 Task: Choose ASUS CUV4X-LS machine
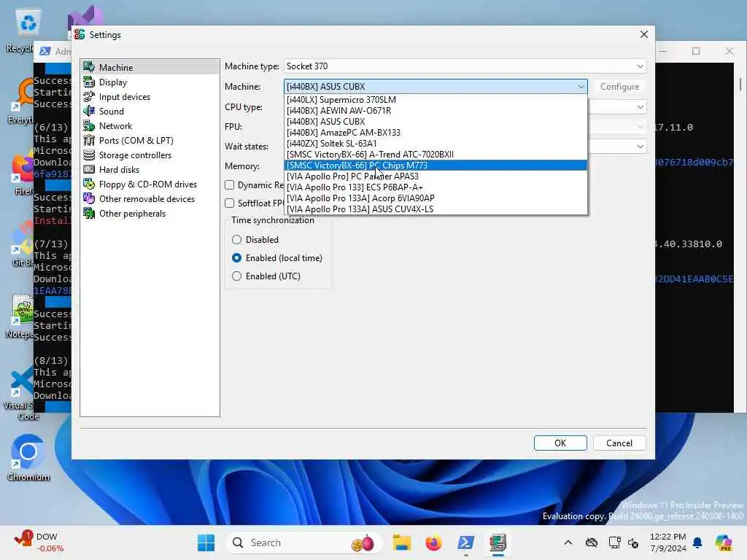pos(436,209)
